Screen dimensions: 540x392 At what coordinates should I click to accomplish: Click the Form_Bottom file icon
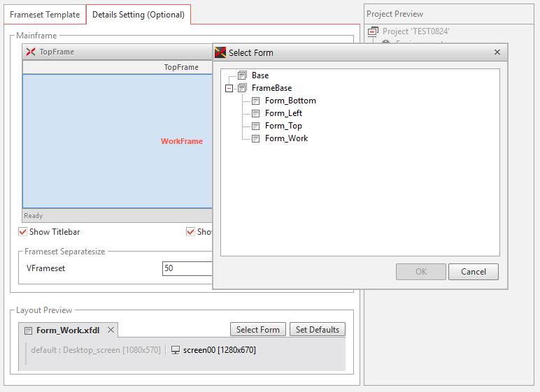(x=255, y=101)
